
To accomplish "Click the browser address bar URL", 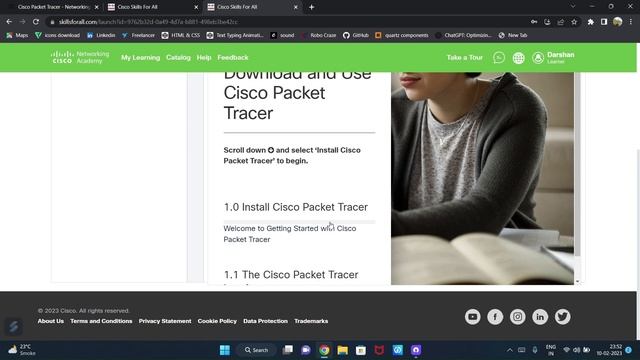I will [148, 22].
